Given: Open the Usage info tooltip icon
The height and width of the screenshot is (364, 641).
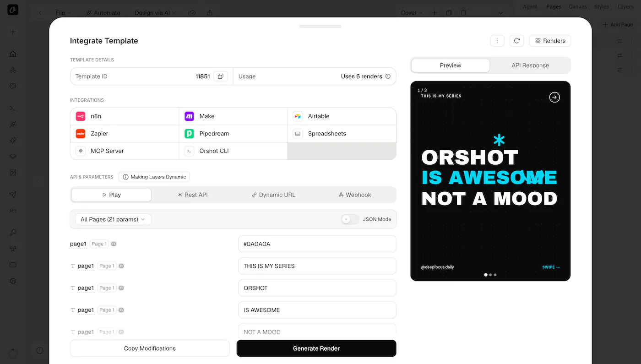Looking at the screenshot, I should 388,76.
